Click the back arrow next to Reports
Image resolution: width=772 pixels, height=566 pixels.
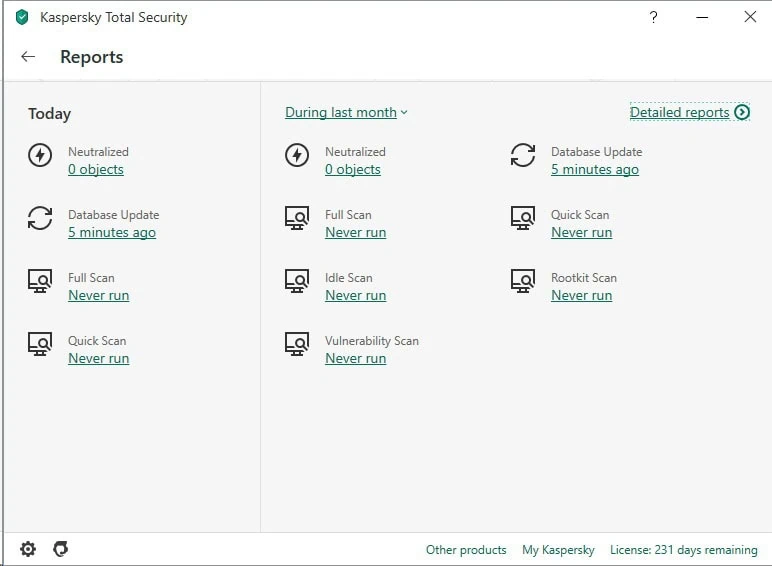[x=28, y=57]
